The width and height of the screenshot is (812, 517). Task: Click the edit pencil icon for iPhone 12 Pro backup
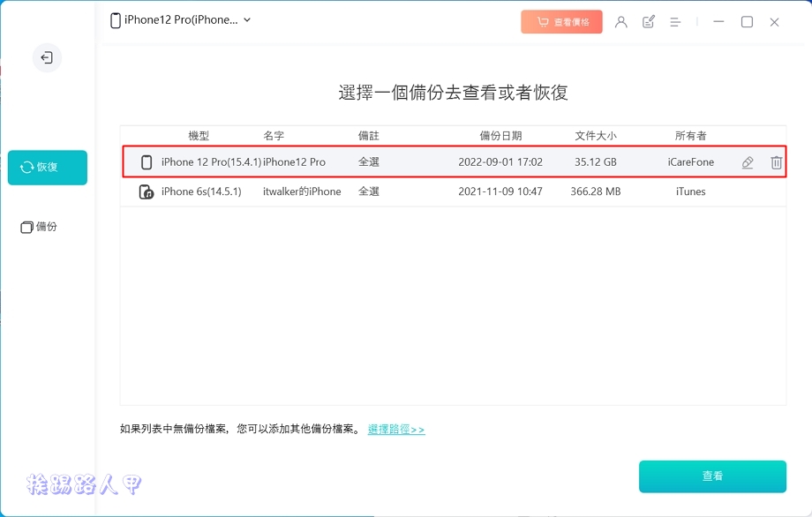748,162
